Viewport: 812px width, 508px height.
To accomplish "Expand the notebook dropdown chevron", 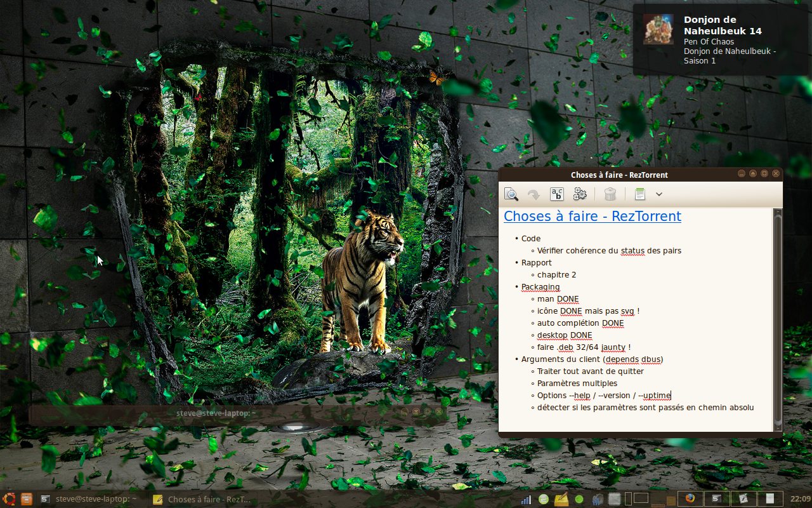I will 659,194.
